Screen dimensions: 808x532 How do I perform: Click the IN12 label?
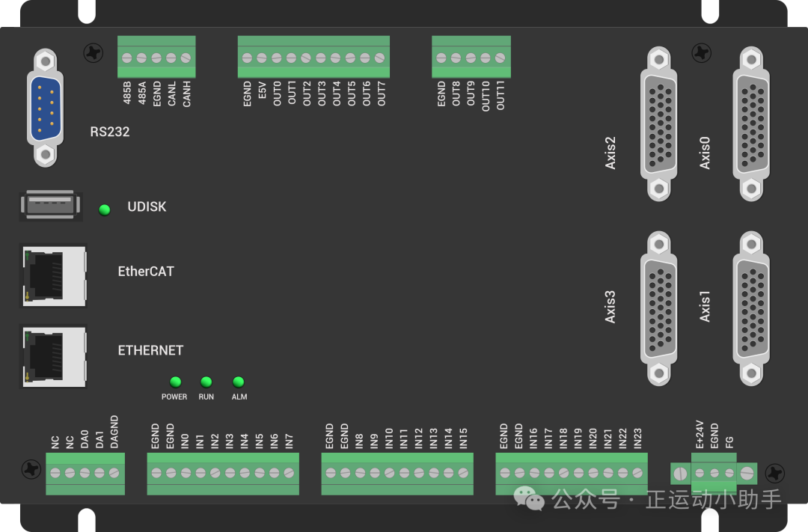418,438
